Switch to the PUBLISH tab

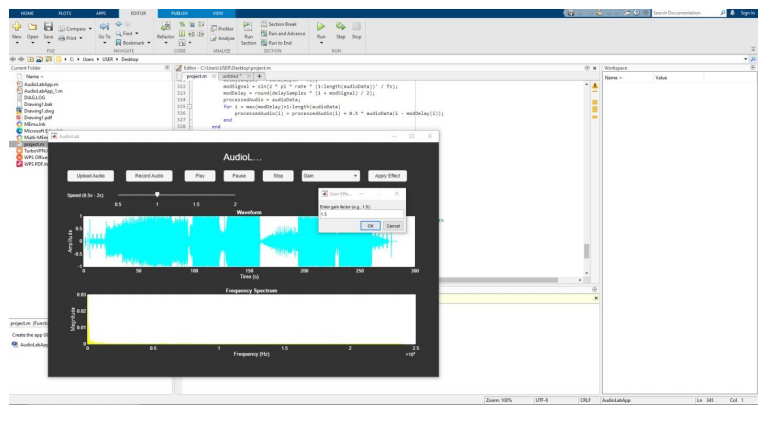(179, 13)
